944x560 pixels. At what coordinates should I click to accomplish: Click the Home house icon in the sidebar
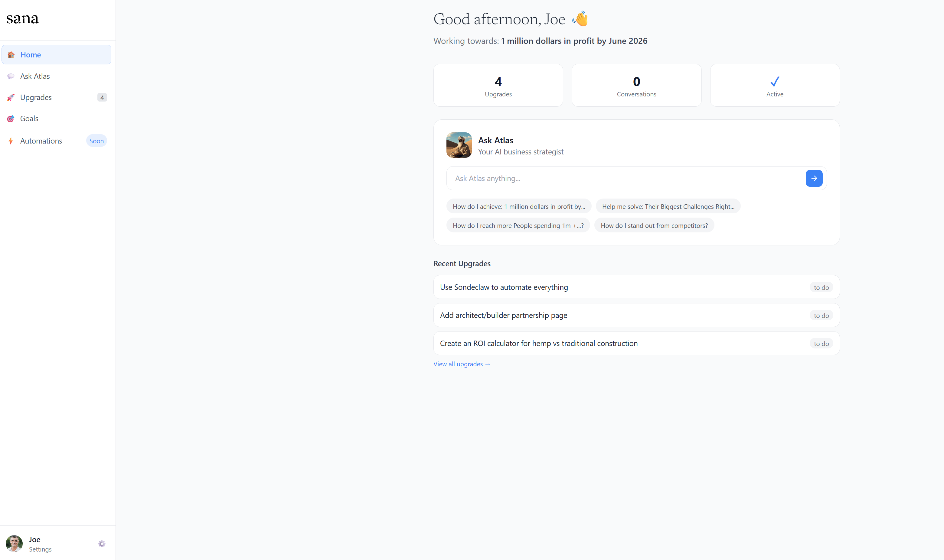(11, 55)
